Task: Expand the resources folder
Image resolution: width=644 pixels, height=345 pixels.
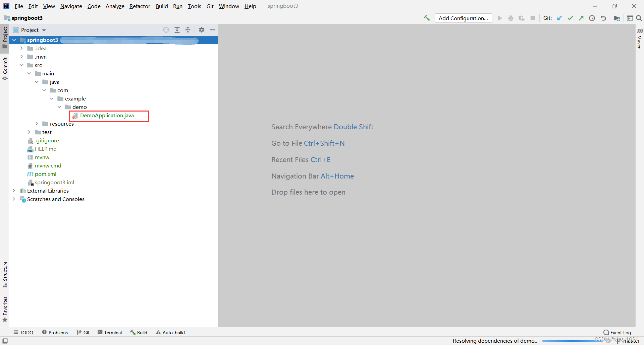Action: tap(37, 124)
